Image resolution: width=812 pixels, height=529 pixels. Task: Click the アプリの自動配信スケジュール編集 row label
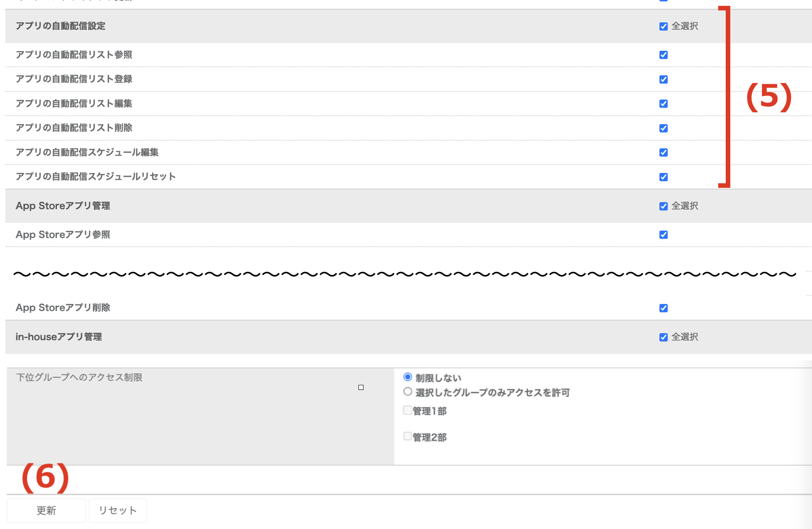point(87,152)
